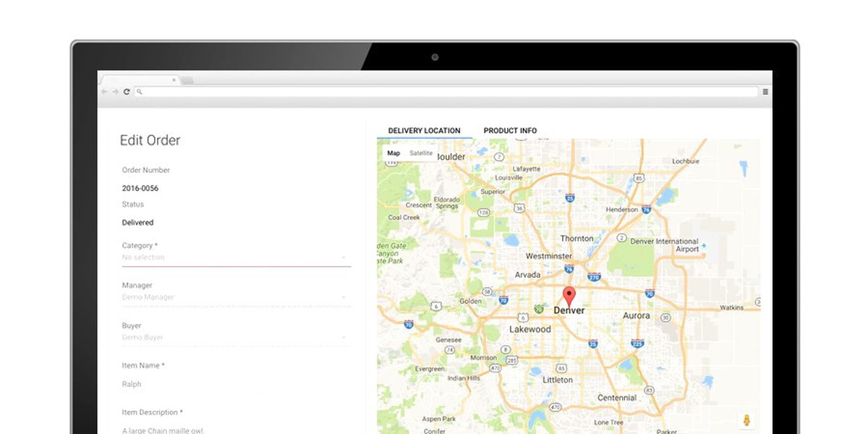Click the Lakewood label on map
The width and height of the screenshot is (868, 434).
coord(530,329)
